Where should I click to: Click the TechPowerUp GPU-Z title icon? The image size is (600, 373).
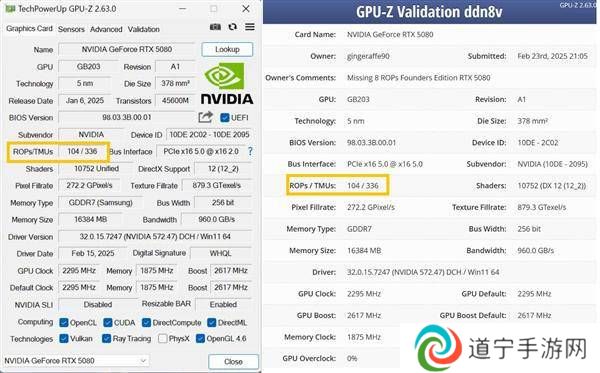(x=10, y=8)
